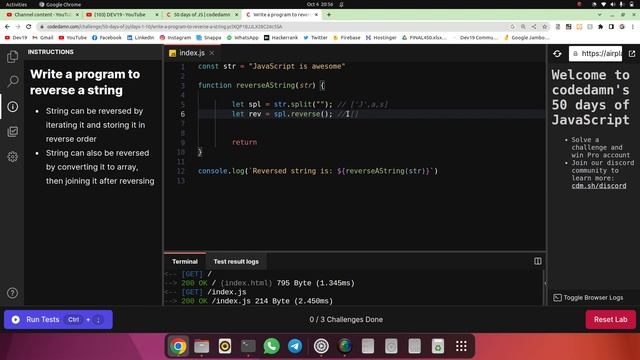Screen dimensions: 640x360
Task: Select the index.js editor tab
Action: pos(191,53)
